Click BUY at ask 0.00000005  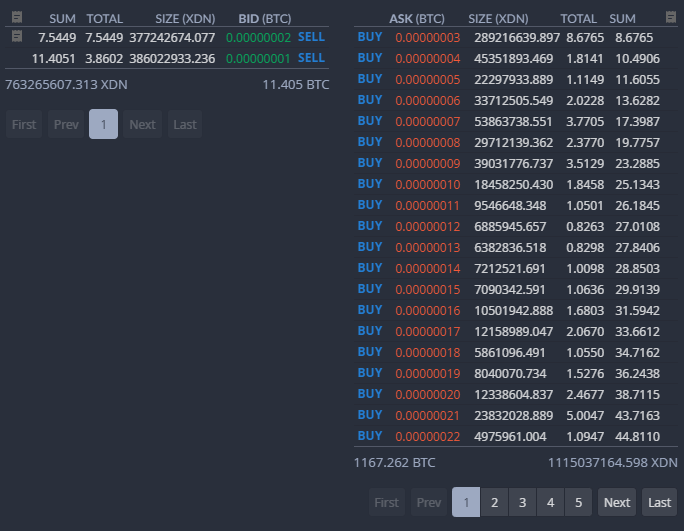[370, 79]
